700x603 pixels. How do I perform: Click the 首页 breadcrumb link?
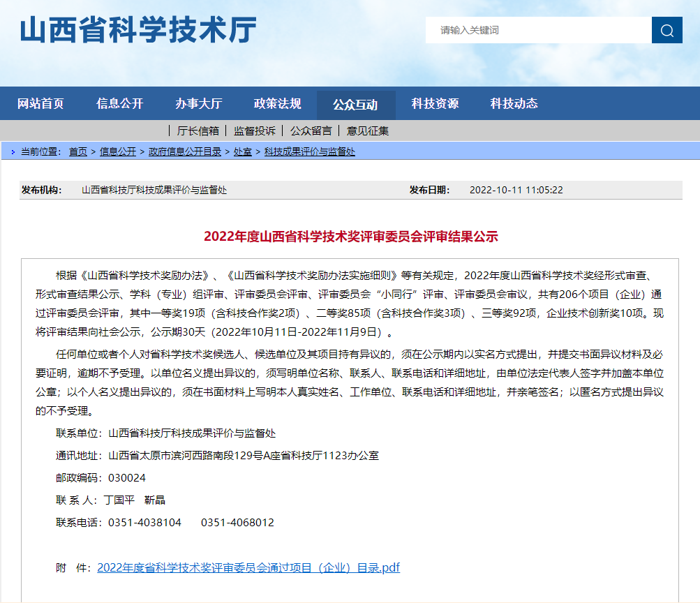[x=78, y=151]
